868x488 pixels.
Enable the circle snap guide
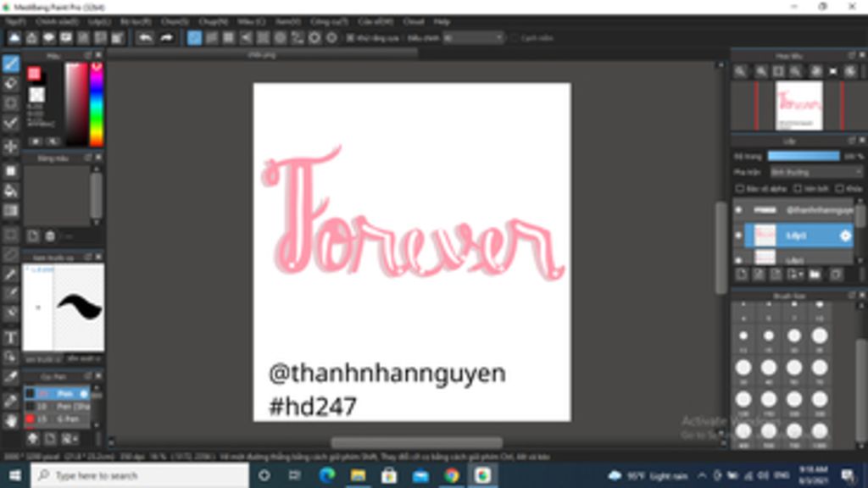[x=280, y=37]
